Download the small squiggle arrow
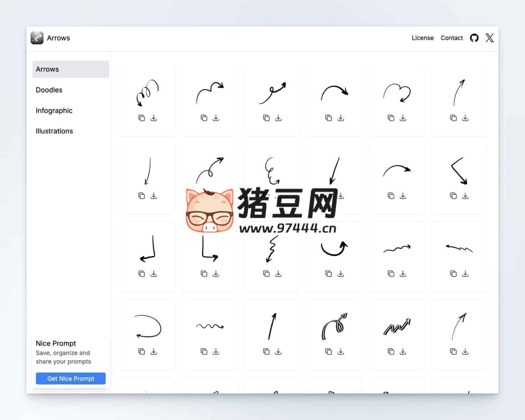 pos(216,352)
